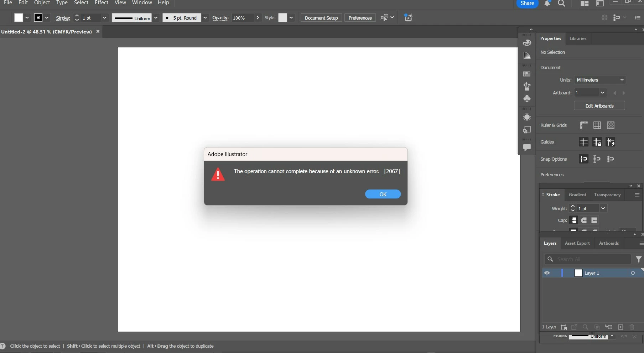Open the Symbols panel club icon

[x=527, y=99]
